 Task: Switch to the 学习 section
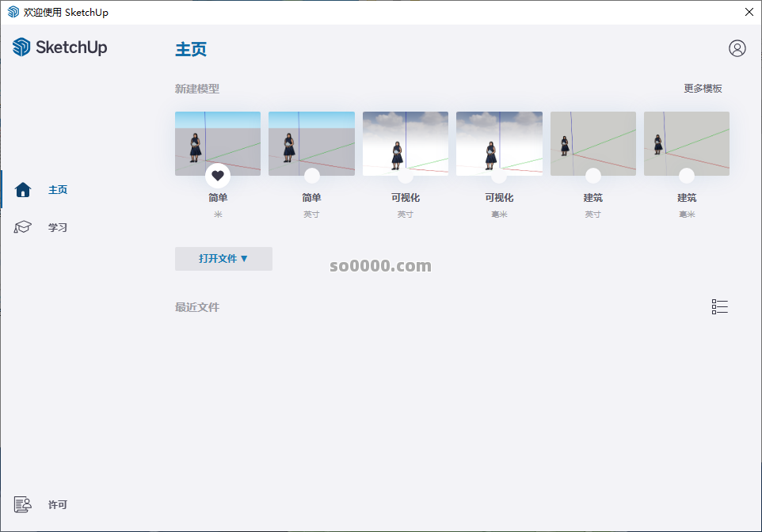coord(57,227)
